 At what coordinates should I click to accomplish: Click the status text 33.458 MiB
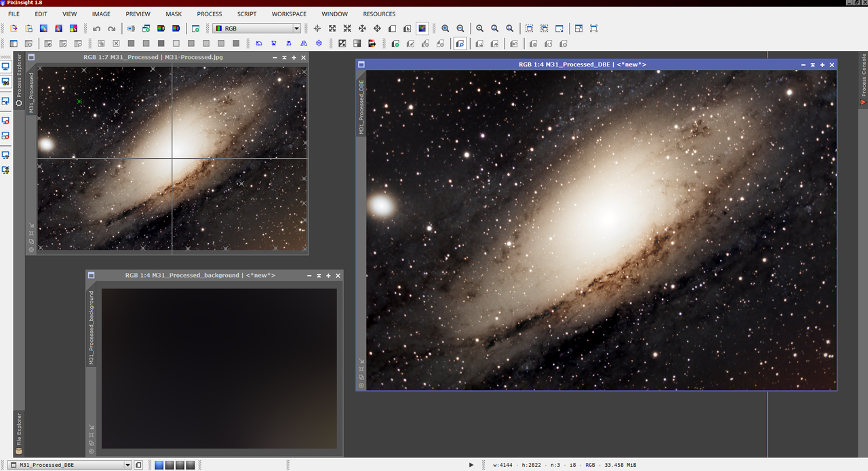tap(620, 465)
